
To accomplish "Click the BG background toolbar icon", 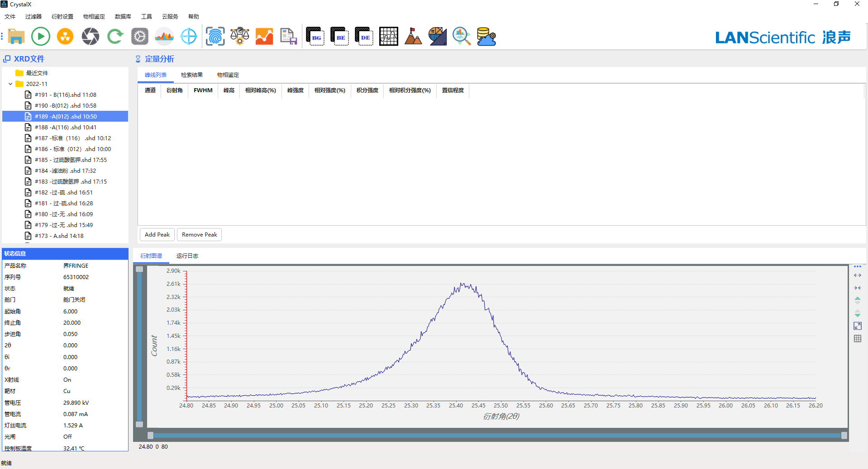I will click(315, 36).
